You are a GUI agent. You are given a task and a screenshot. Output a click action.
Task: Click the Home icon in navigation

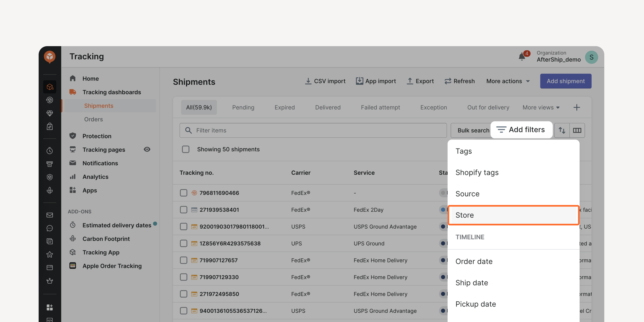[73, 78]
